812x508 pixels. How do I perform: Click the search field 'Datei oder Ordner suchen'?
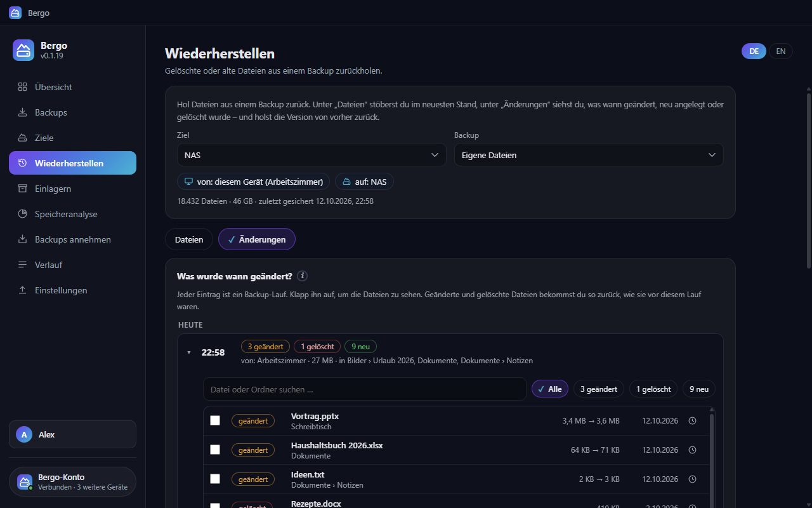click(365, 389)
